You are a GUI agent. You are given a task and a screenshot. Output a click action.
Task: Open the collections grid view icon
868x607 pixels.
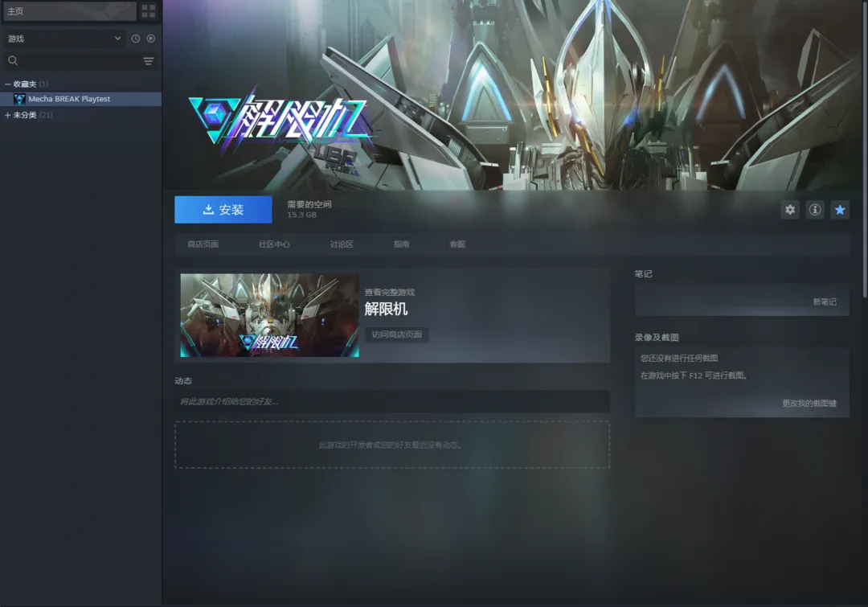tap(149, 11)
